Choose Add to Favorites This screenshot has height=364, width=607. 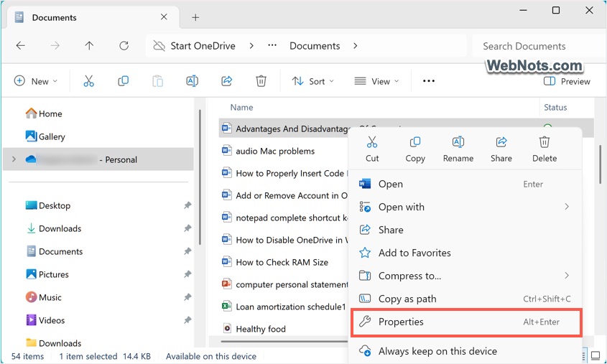click(466, 253)
